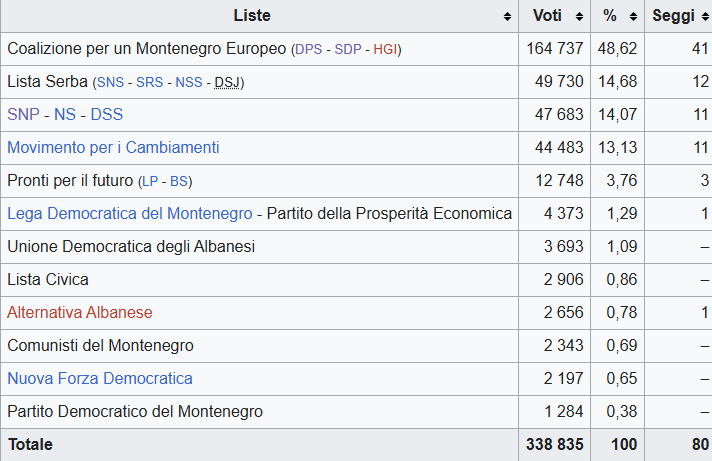Follow the SNS link in Lista Serba

[111, 83]
